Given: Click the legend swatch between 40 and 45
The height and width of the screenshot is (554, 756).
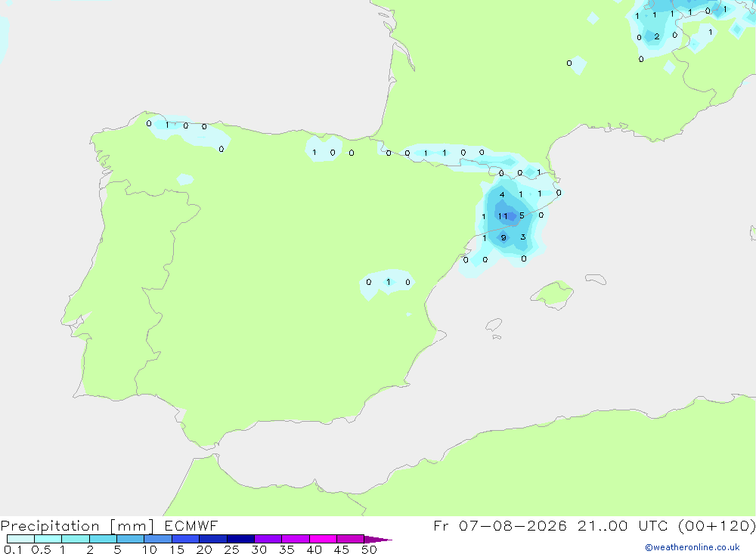Looking at the screenshot, I should tap(323, 539).
